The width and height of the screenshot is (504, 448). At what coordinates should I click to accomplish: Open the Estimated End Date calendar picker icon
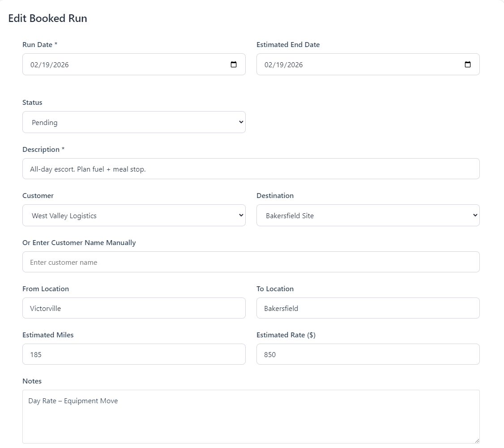coord(468,64)
